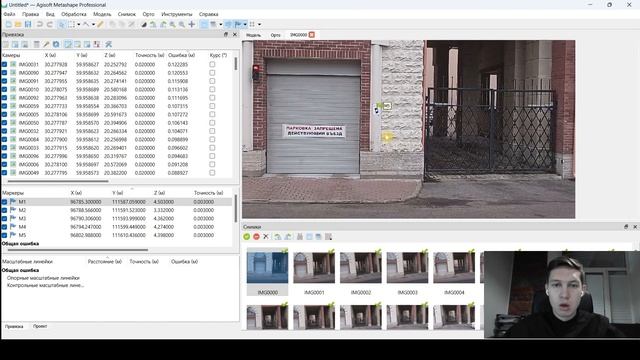
Task: Uncheck camera IMG0010 checkbox
Action: [x=4, y=89]
